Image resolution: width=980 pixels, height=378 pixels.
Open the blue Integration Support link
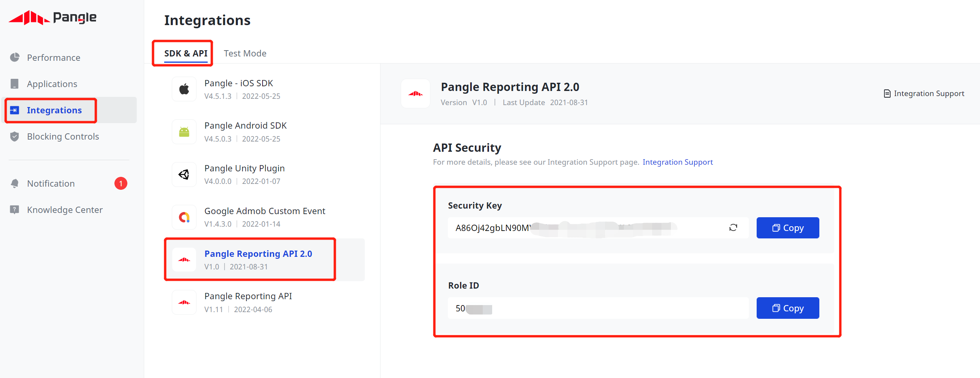677,162
